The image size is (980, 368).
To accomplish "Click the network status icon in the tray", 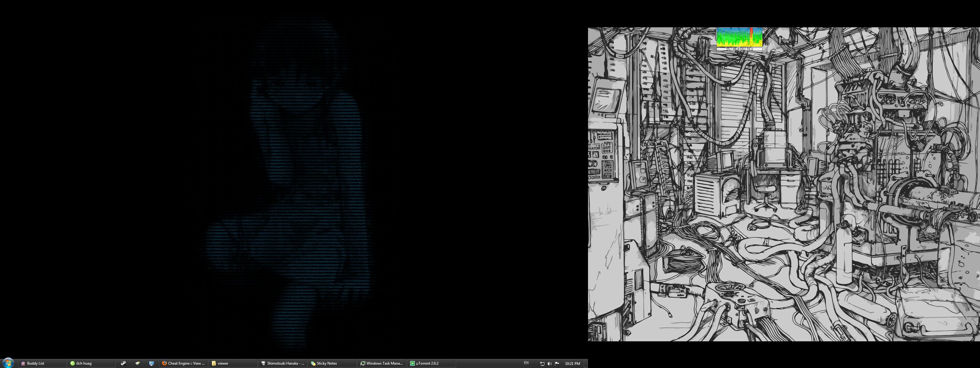I will click(x=543, y=364).
